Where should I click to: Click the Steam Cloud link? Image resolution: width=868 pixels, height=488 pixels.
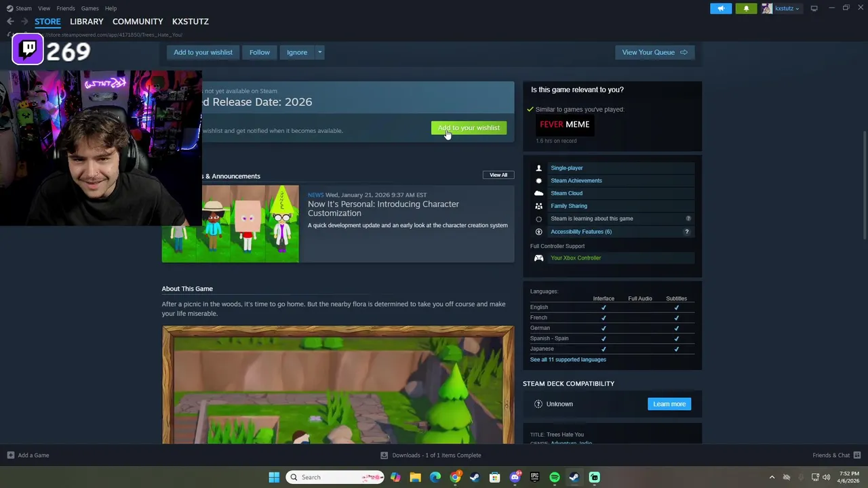click(566, 193)
